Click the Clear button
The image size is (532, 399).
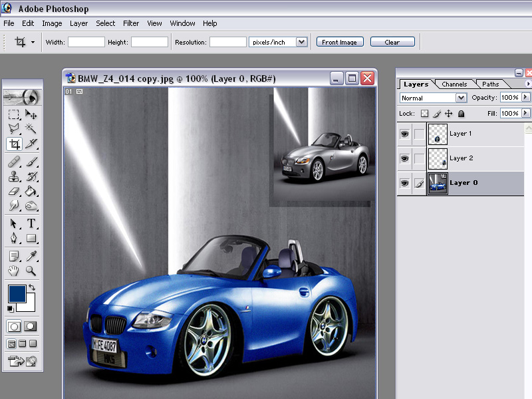click(392, 42)
